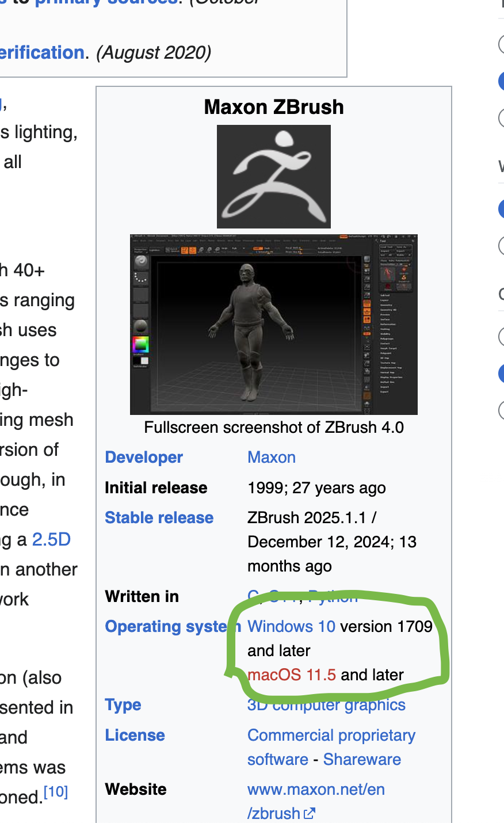Click the Website label in the infobox

(136, 790)
